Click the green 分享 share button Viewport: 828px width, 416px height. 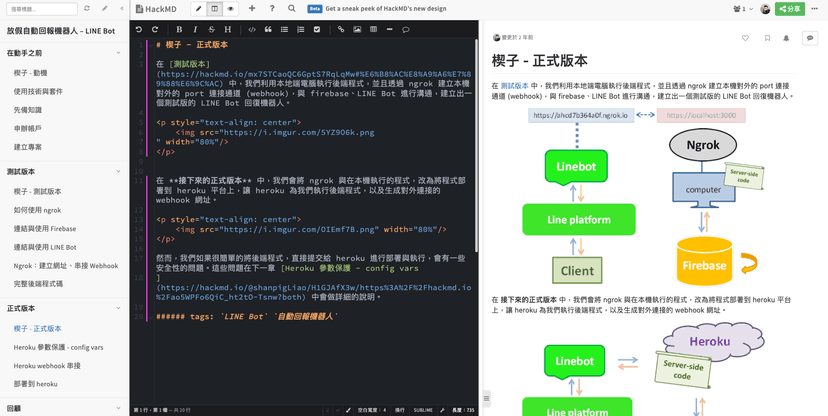click(x=790, y=8)
